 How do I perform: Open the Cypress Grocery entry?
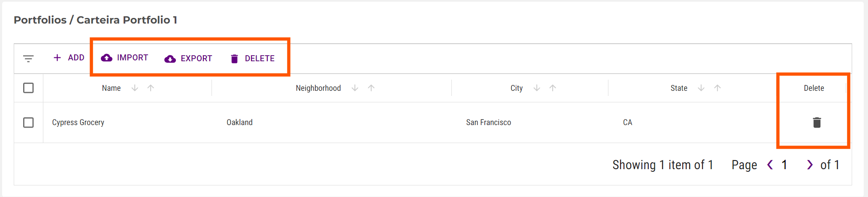coord(78,122)
